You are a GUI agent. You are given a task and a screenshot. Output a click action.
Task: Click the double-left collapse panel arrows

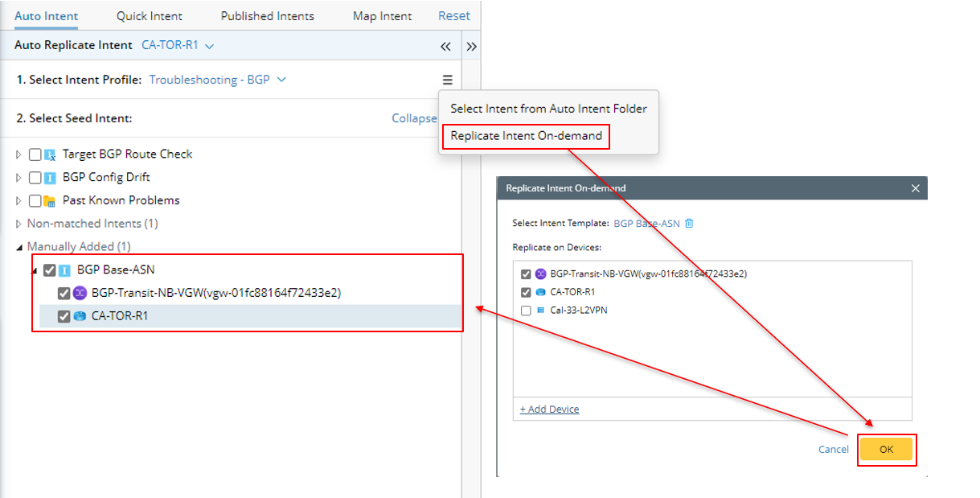(445, 47)
